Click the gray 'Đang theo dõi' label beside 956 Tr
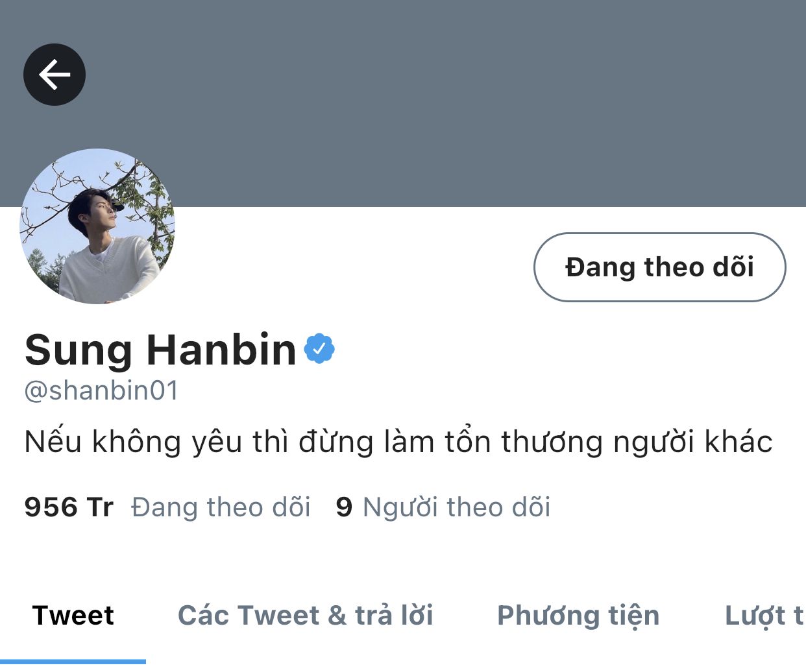The height and width of the screenshot is (672, 806). [221, 507]
